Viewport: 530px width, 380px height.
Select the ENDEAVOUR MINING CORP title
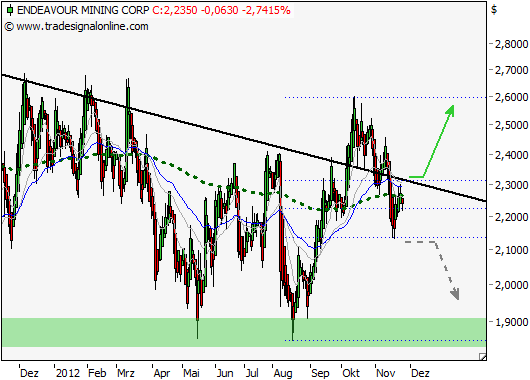[83, 10]
